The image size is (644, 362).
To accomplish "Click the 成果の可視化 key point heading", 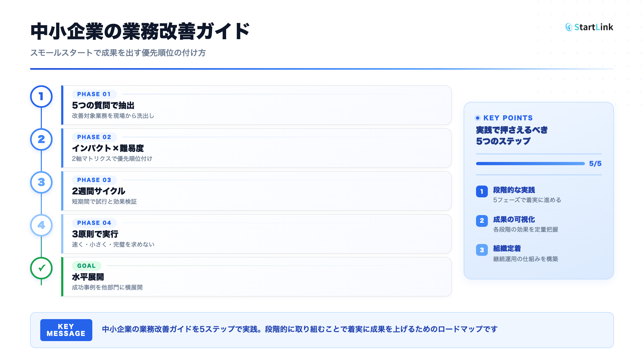I will [x=514, y=220].
